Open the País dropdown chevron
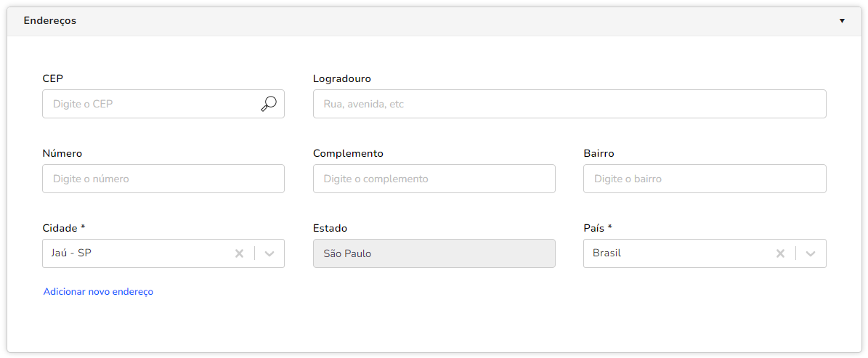 pos(811,253)
